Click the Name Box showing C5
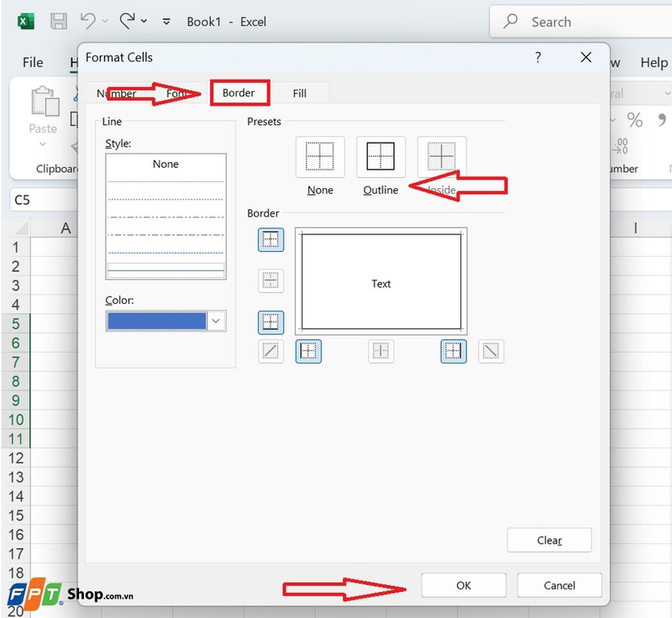The height and width of the screenshot is (618, 672). click(x=44, y=200)
